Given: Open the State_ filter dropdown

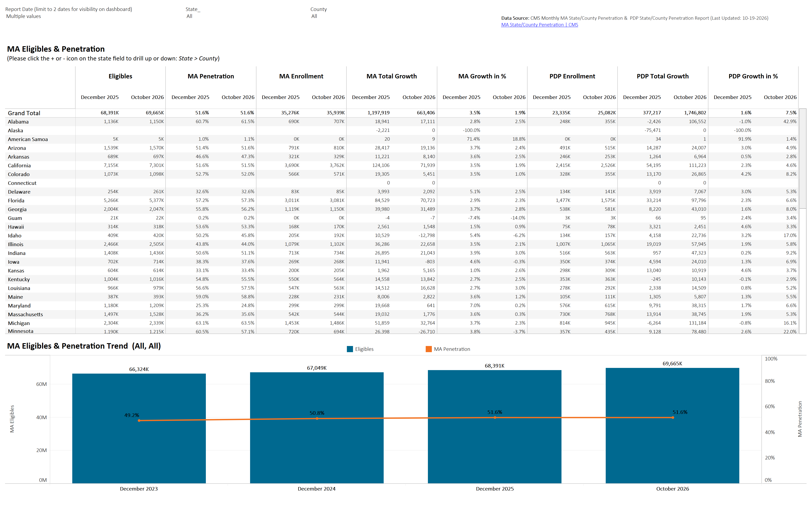Looking at the screenshot, I should tap(189, 16).
